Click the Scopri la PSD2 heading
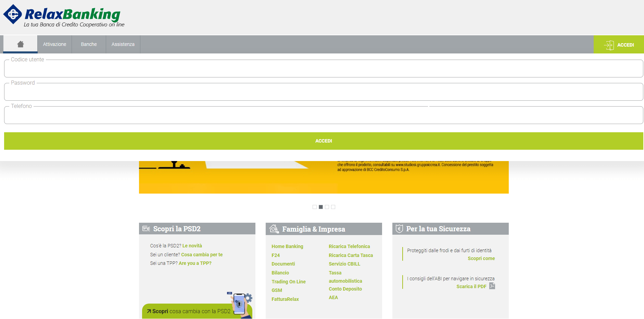This screenshot has height=319, width=644. [177, 229]
